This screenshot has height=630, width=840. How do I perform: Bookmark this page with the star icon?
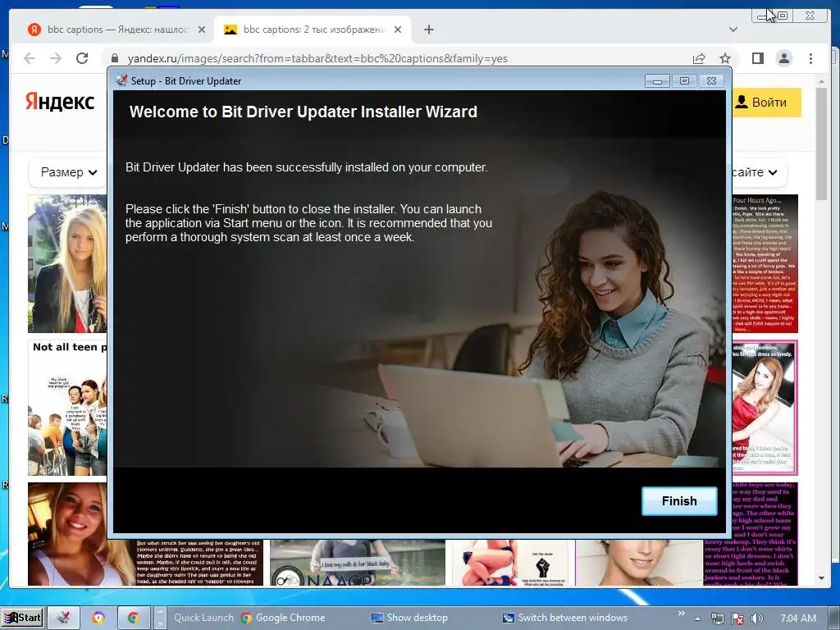[725, 58]
